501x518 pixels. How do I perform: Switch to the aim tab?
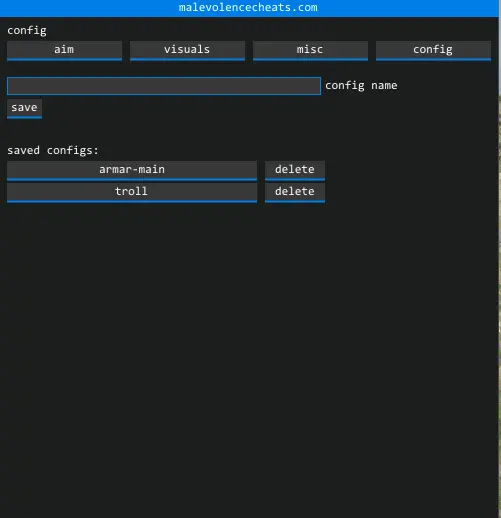pos(64,51)
